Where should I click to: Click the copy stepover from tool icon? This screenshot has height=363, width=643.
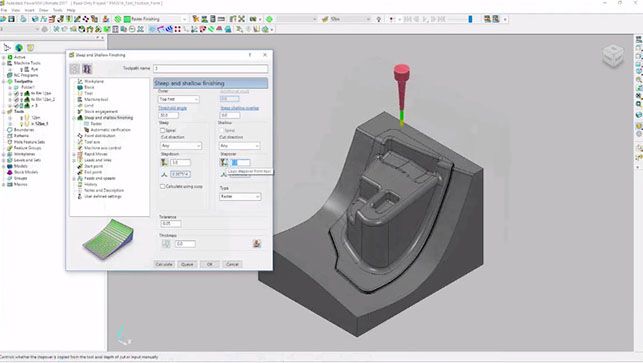(224, 162)
